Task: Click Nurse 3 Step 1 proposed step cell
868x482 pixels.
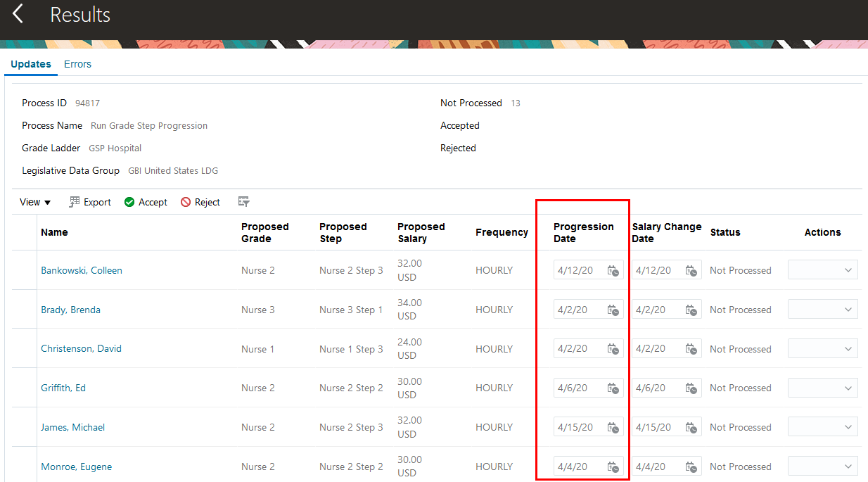Action: click(x=351, y=310)
